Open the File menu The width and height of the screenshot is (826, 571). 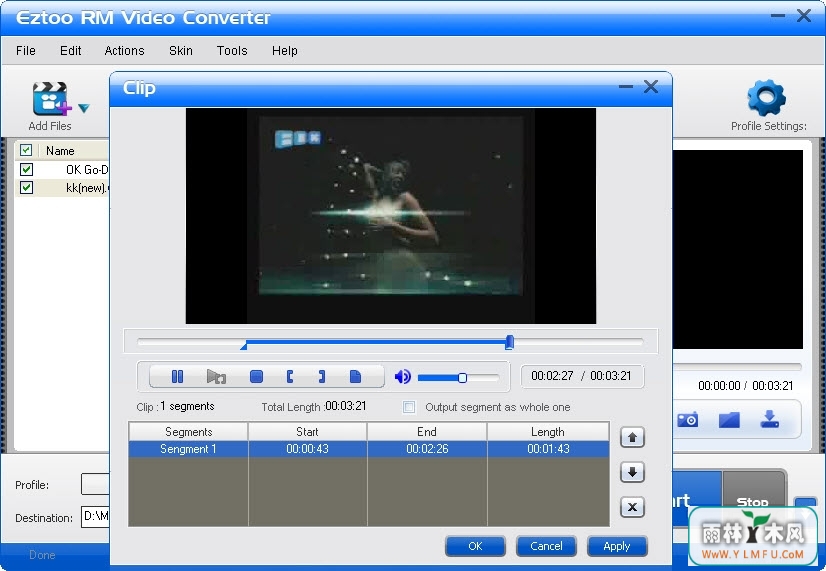26,51
